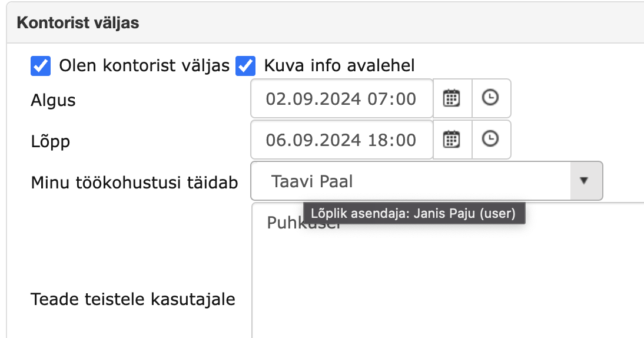Open the clock time picker for Lõpp
The height and width of the screenshot is (338, 644).
[x=491, y=140]
